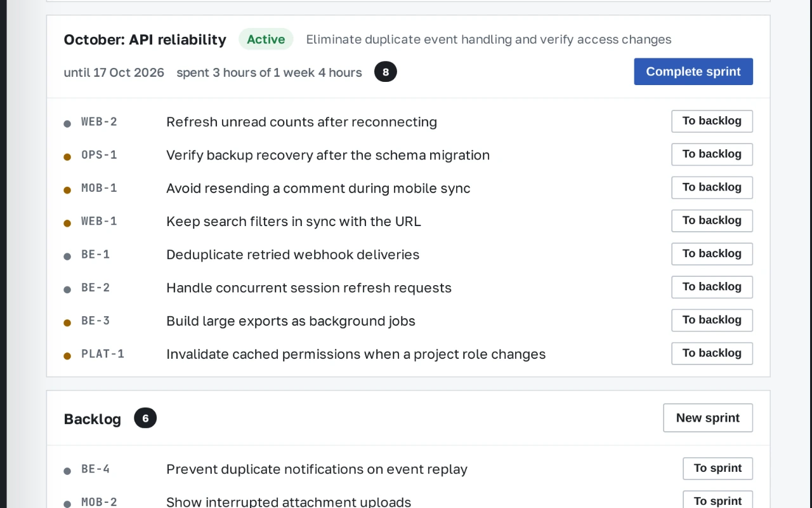Viewport: 812px width, 508px height.
Task: Open 'Invalidate cached permissions when a project role changes'
Action: click(356, 354)
